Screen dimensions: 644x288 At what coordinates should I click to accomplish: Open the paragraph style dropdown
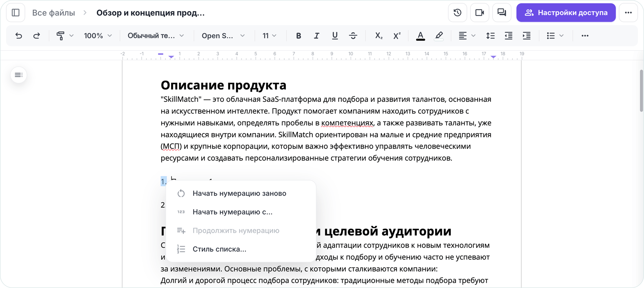point(156,36)
